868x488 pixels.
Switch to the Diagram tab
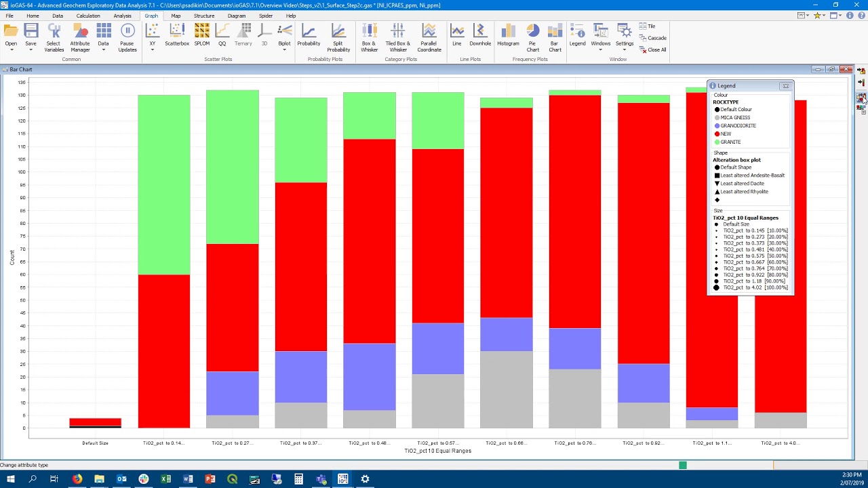(237, 16)
